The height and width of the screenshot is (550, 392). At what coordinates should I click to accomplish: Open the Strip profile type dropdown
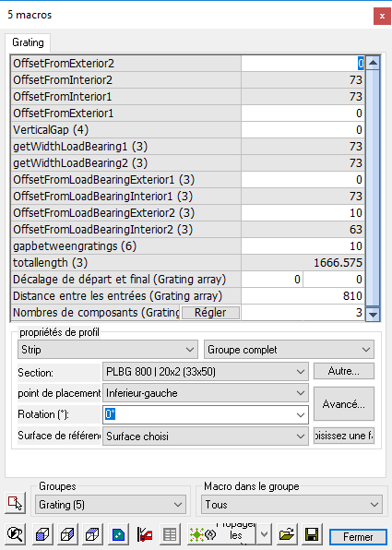108,350
